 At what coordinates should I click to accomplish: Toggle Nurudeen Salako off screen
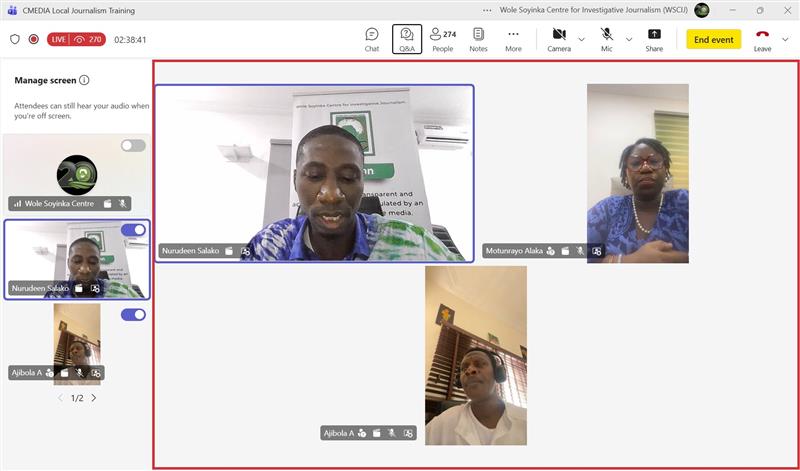pos(133,230)
